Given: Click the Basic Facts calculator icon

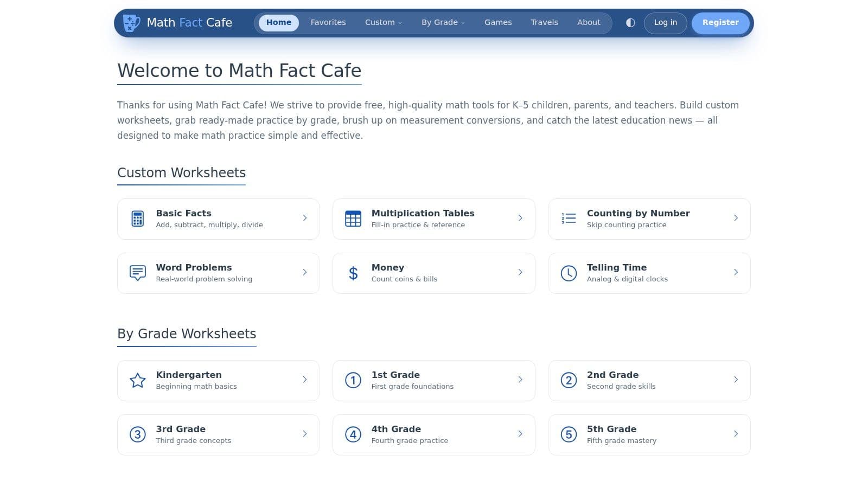Looking at the screenshot, I should pyautogui.click(x=138, y=219).
